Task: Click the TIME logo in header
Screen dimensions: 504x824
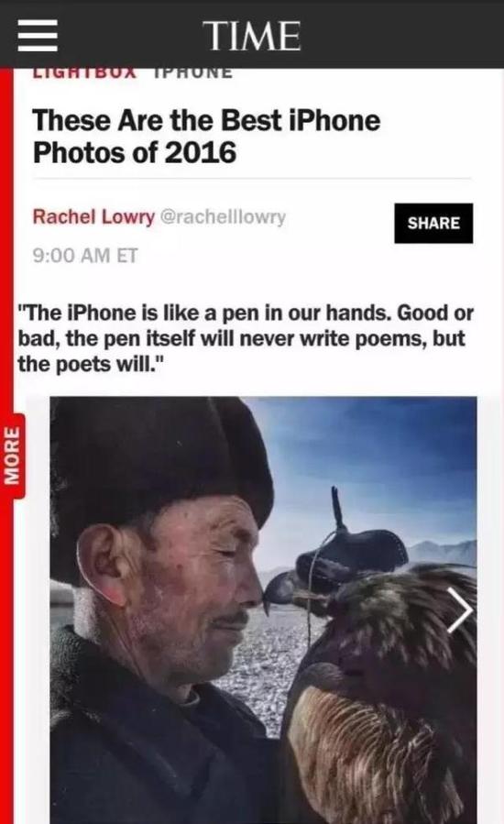Action: pyautogui.click(x=255, y=36)
